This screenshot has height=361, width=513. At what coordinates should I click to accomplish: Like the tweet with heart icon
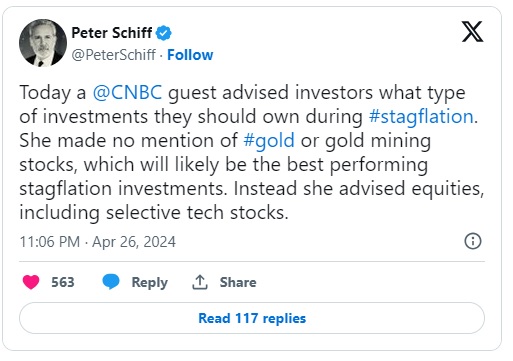click(x=31, y=282)
